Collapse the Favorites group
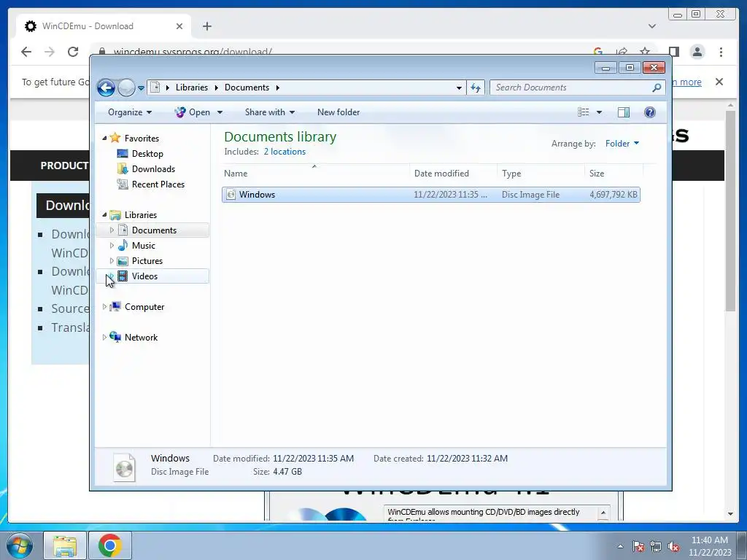This screenshot has height=560, width=747. coord(104,138)
